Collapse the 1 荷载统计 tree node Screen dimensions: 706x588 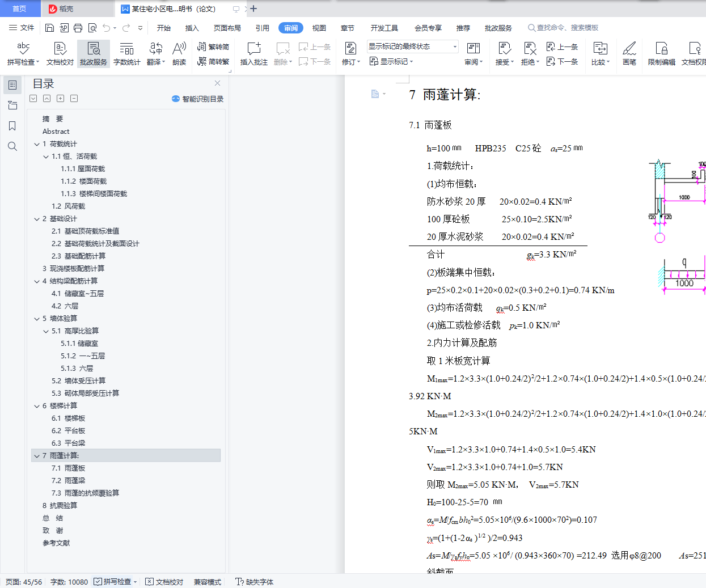[37, 144]
